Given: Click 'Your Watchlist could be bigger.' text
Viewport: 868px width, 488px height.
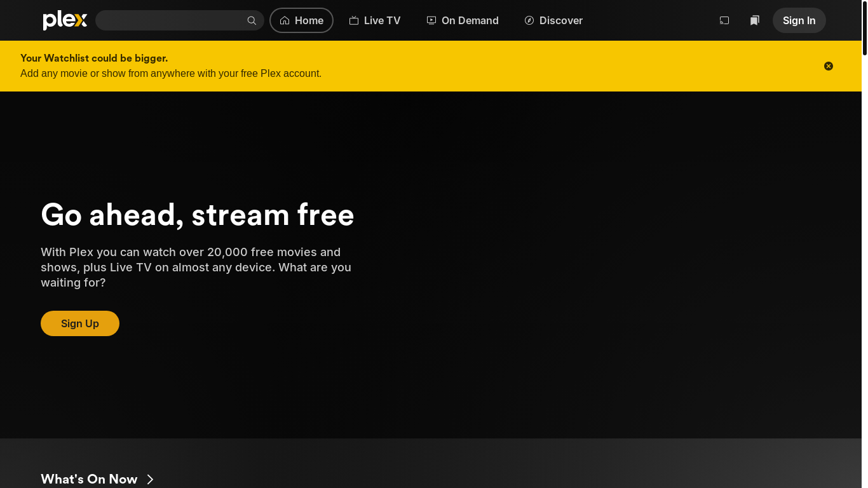Looking at the screenshot, I should pos(94,58).
